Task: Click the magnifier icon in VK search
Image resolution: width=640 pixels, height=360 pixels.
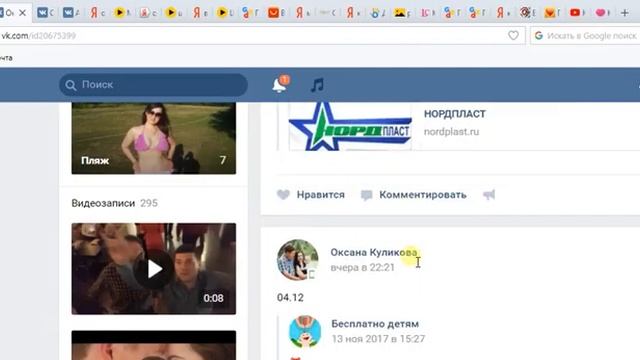Action: 71,85
